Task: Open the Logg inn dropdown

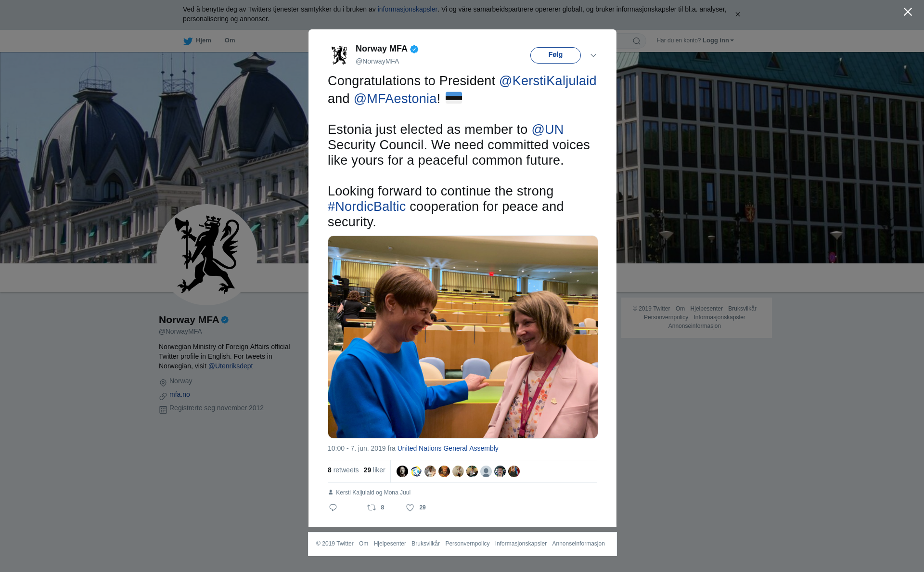Action: (718, 40)
